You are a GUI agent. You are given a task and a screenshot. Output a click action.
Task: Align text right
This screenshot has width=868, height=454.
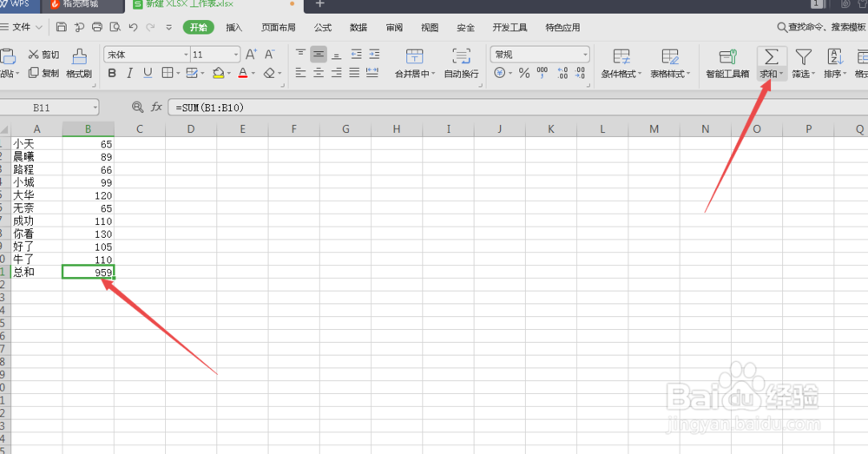337,73
